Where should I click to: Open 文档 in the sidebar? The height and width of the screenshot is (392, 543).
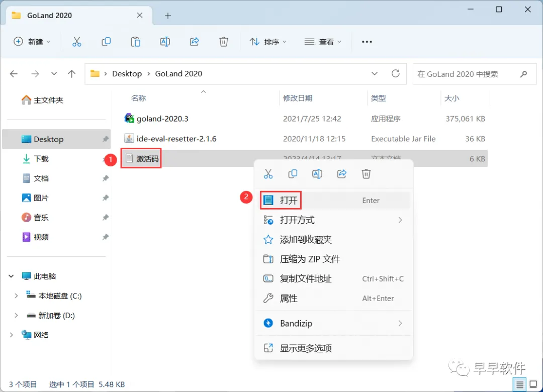tap(35, 178)
